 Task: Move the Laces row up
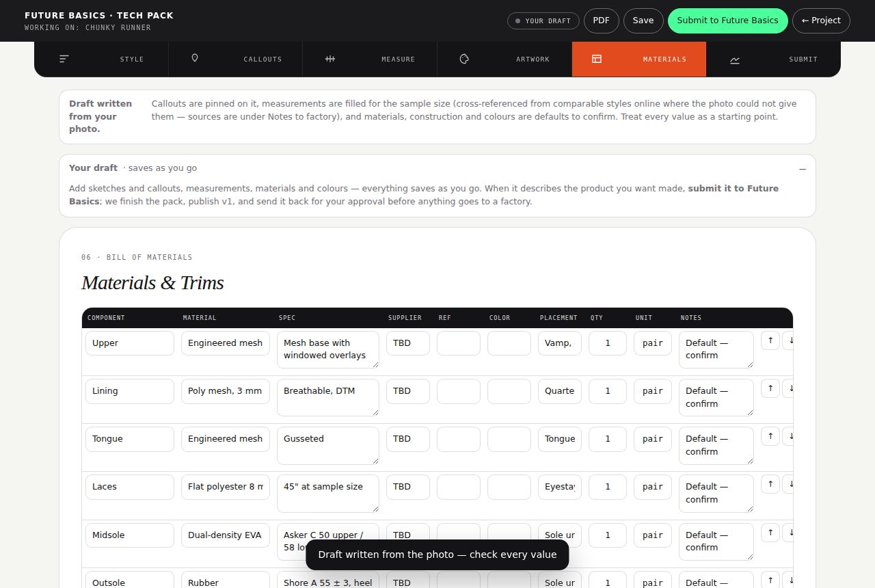tap(770, 483)
